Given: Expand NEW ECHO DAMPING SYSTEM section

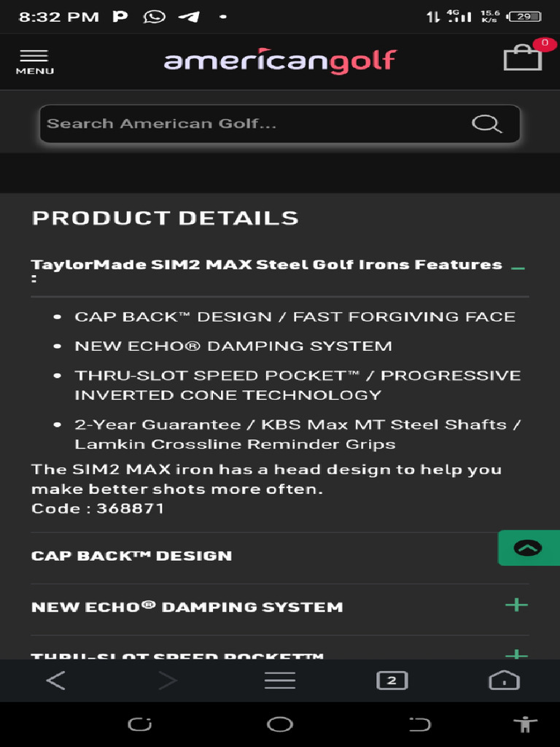Looking at the screenshot, I should 516,605.
